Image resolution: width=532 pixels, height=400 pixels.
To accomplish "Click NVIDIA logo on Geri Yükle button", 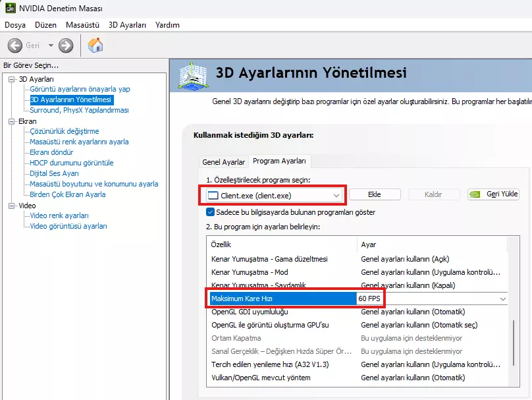I will [475, 194].
